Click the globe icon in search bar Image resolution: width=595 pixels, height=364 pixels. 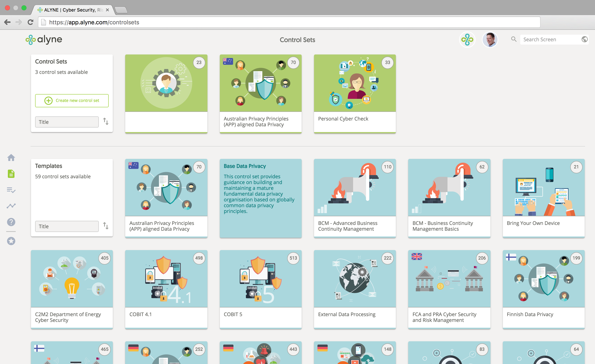(x=584, y=39)
